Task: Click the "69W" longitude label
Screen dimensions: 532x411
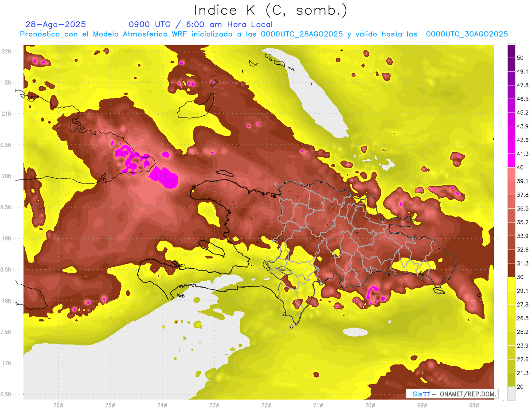Action: 422,405
